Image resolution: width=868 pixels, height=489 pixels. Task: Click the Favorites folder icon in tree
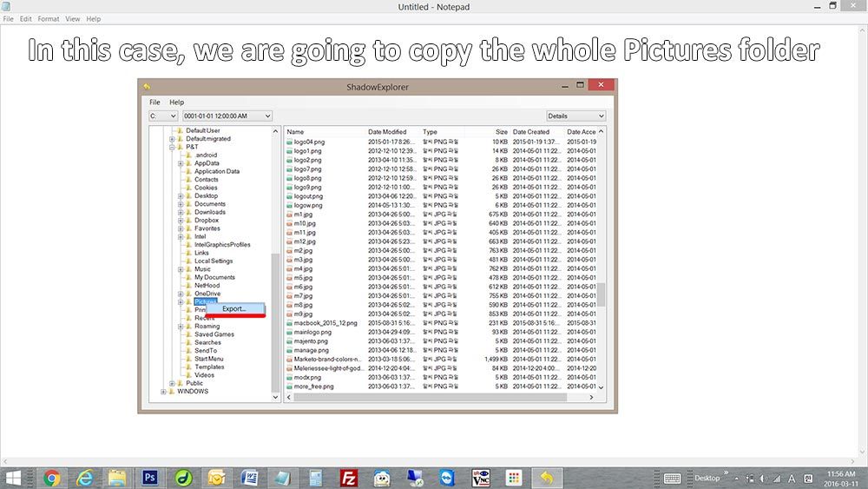pyautogui.click(x=188, y=228)
